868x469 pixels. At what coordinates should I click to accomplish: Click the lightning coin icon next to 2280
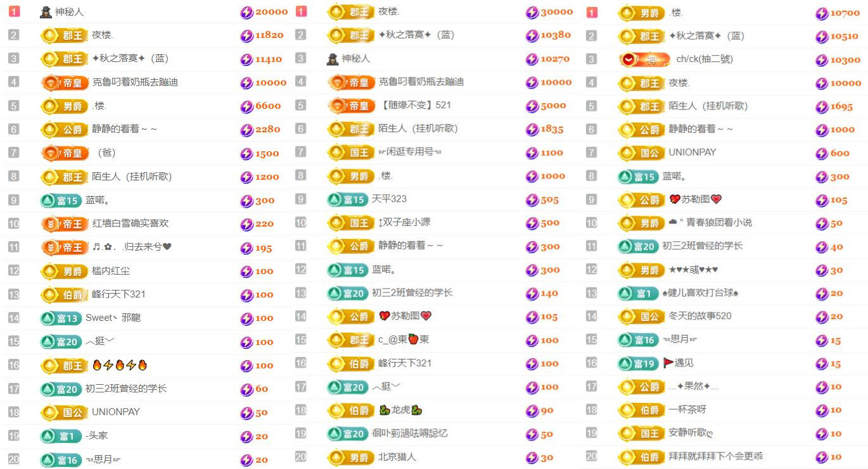(246, 130)
